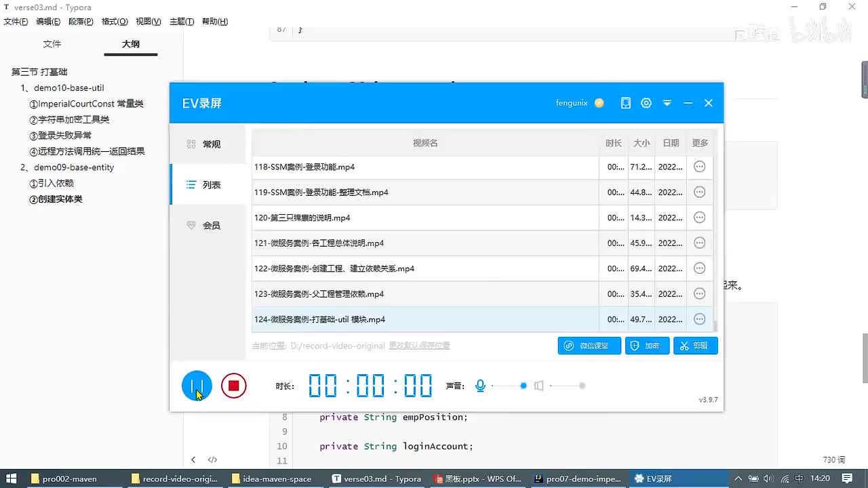Sort by 视频名 column header

click(425, 143)
